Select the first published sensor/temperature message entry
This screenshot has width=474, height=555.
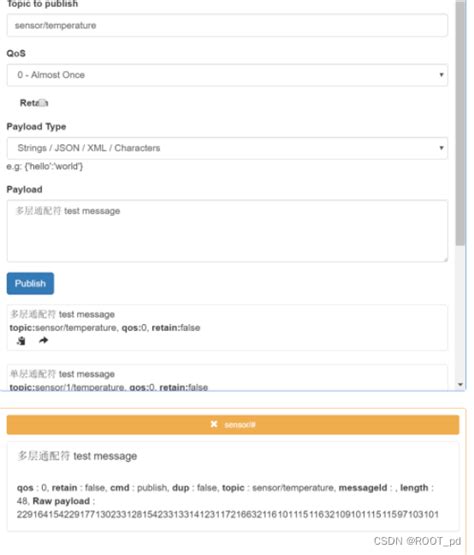click(x=227, y=328)
